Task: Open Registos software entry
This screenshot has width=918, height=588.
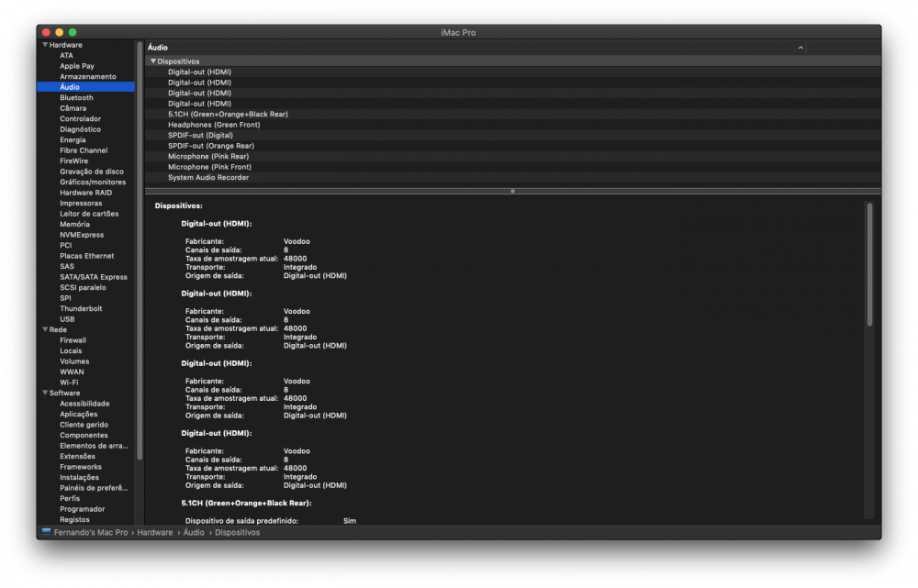Action: tap(74, 519)
